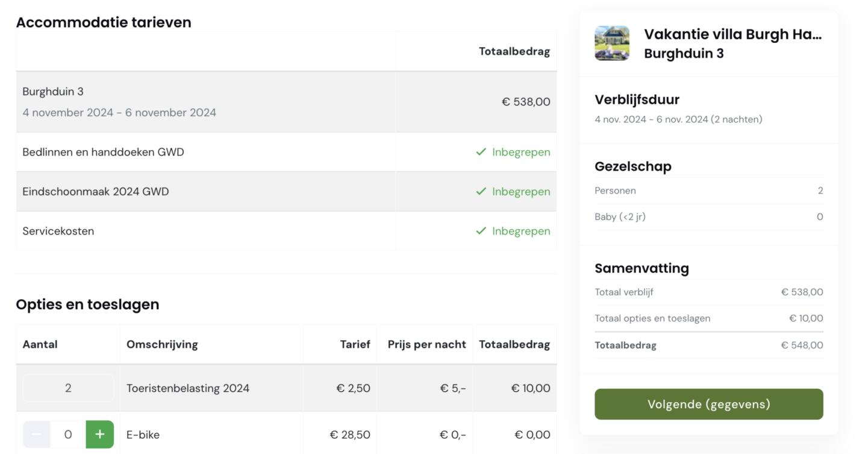Click the minus button for E-bike
Screen dimensions: 868x454
click(x=37, y=435)
